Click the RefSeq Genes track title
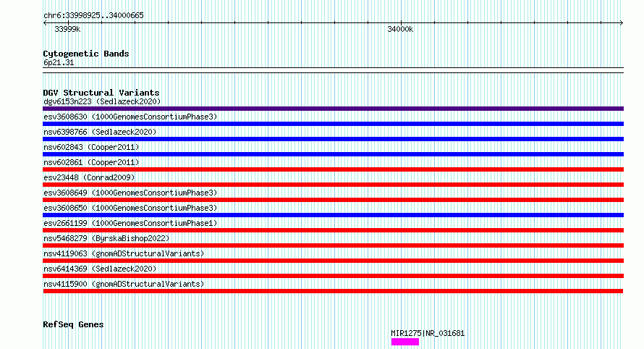The image size is (644, 349). [73, 324]
